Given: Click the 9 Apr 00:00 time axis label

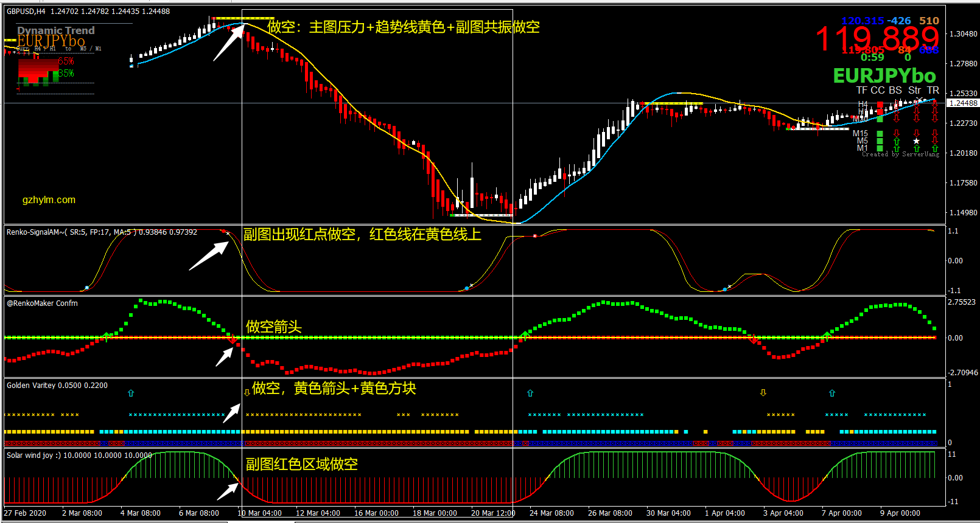Looking at the screenshot, I should (900, 513).
